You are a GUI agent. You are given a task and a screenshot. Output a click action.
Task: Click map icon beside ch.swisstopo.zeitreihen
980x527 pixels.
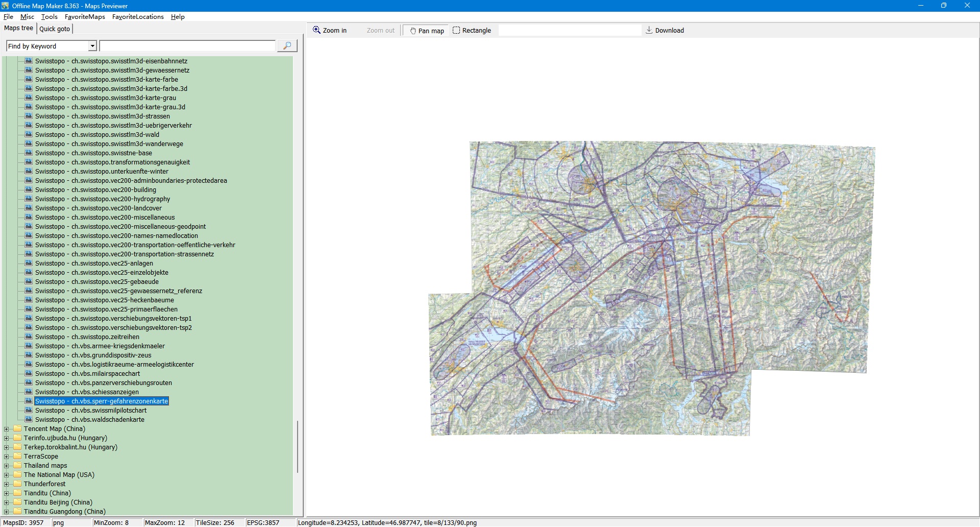(x=29, y=337)
